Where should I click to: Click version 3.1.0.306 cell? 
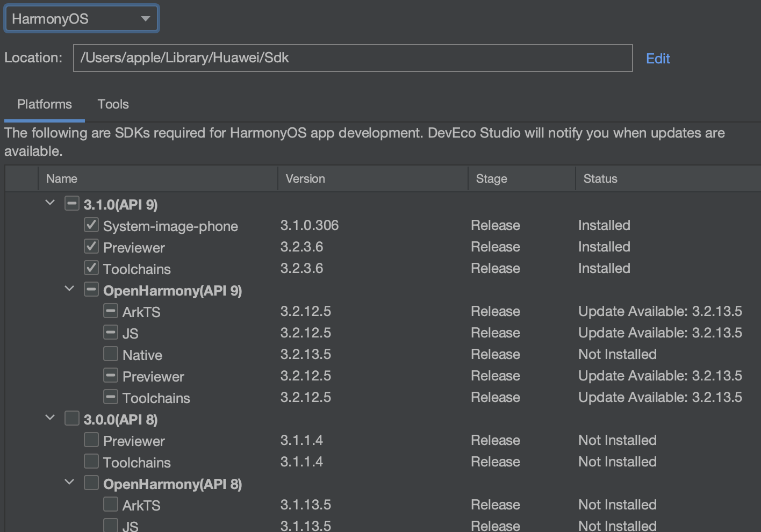(x=310, y=225)
